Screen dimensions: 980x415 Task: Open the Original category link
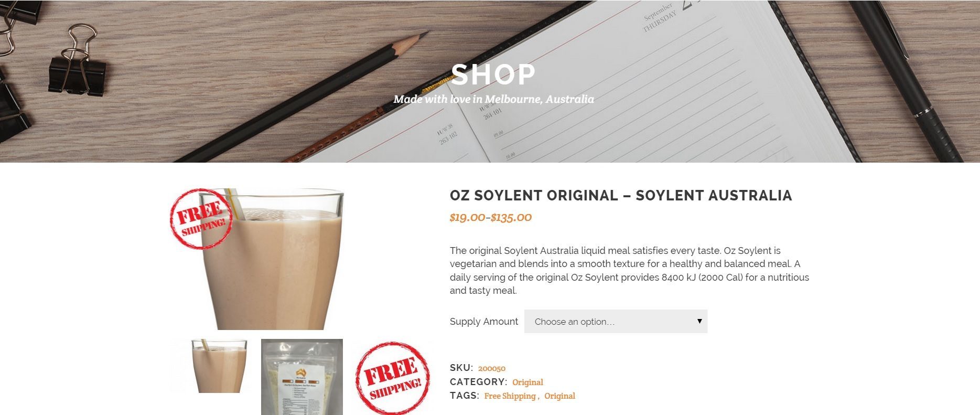coord(527,382)
